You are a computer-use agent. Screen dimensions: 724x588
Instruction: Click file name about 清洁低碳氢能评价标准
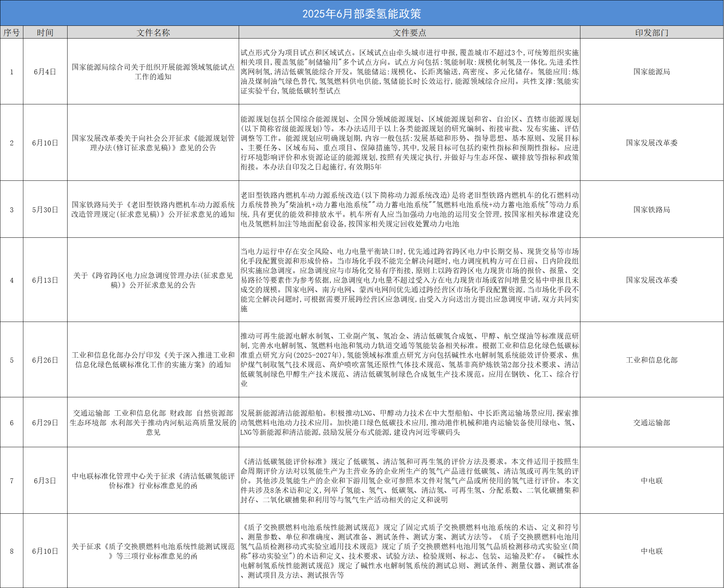click(x=153, y=481)
